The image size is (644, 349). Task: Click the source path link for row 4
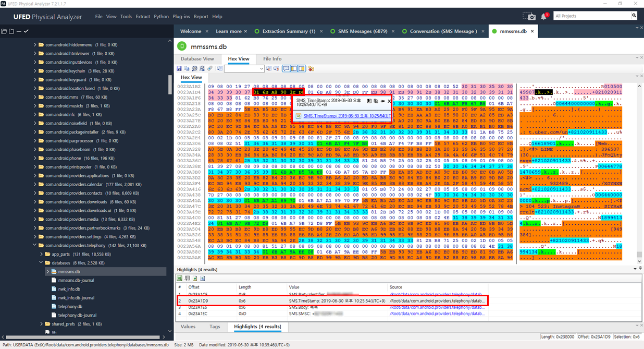click(437, 314)
